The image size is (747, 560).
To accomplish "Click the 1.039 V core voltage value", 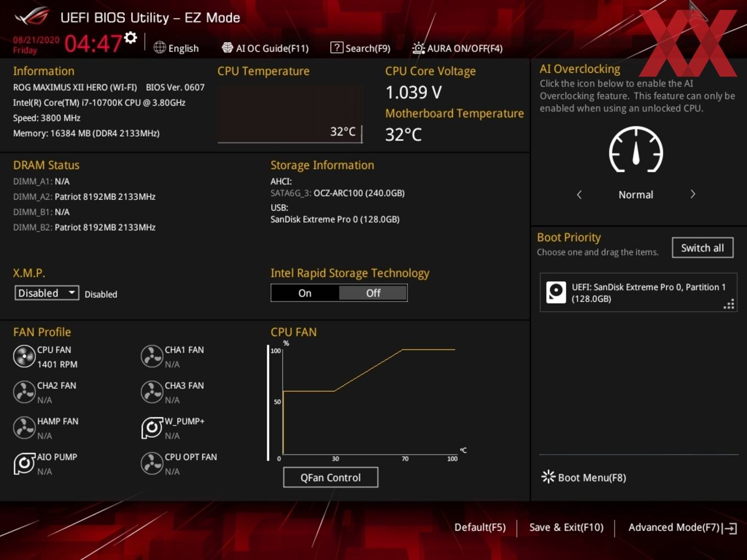I will click(x=414, y=92).
